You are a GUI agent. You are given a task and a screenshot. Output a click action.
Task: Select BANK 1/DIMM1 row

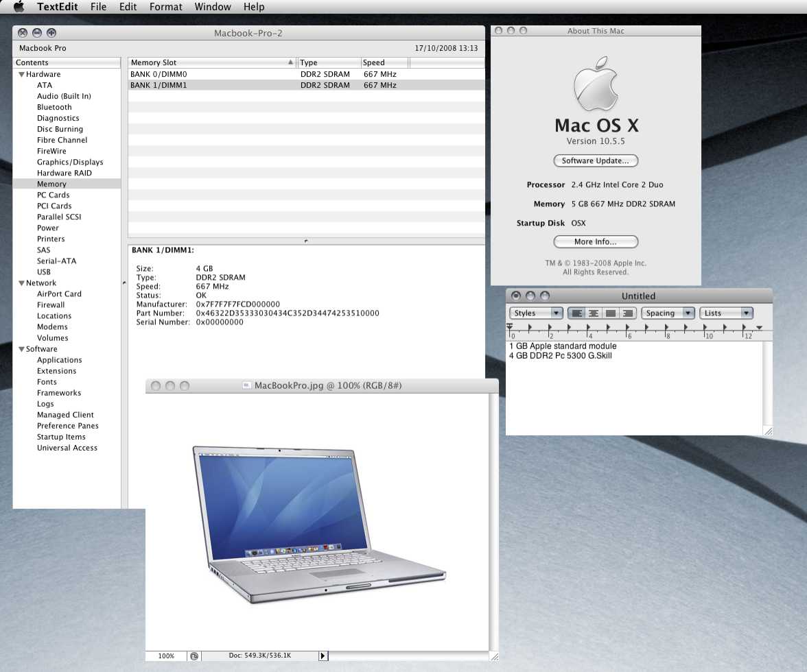[306, 85]
